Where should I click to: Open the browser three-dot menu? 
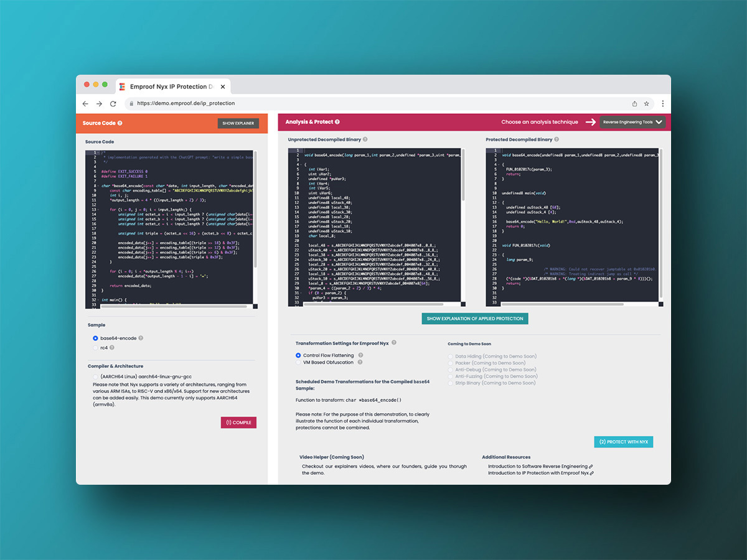click(x=662, y=103)
